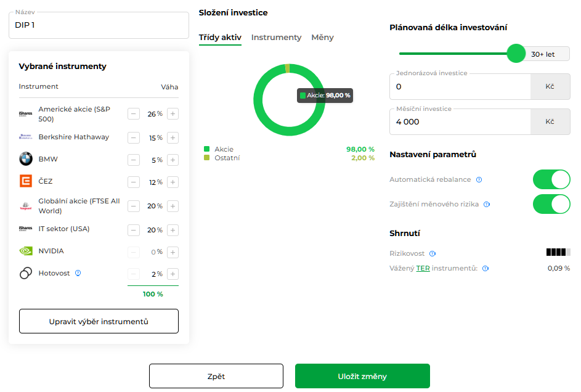The width and height of the screenshot is (581, 392).
Task: Turn off Zajištění měnového rizika switch
Action: [x=551, y=204]
